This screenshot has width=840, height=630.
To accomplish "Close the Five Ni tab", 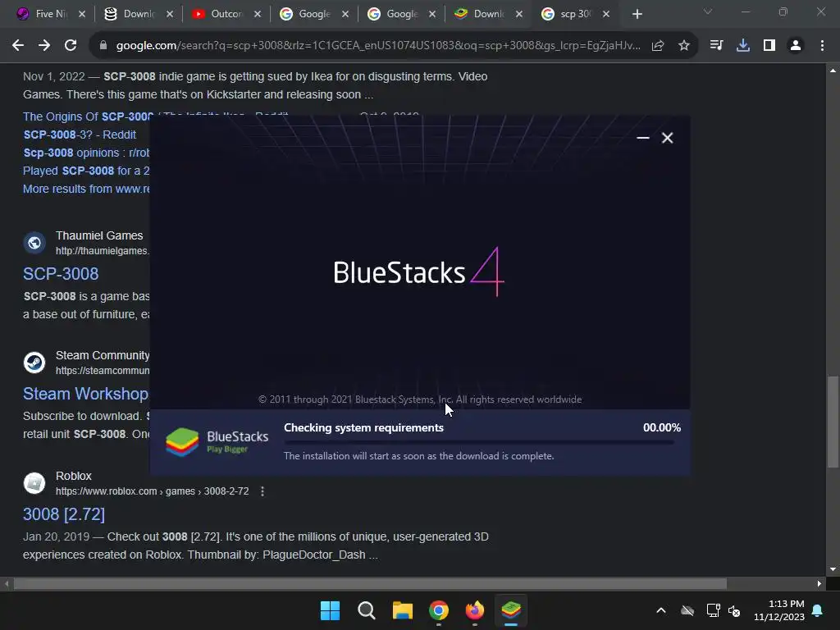I will click(x=82, y=15).
